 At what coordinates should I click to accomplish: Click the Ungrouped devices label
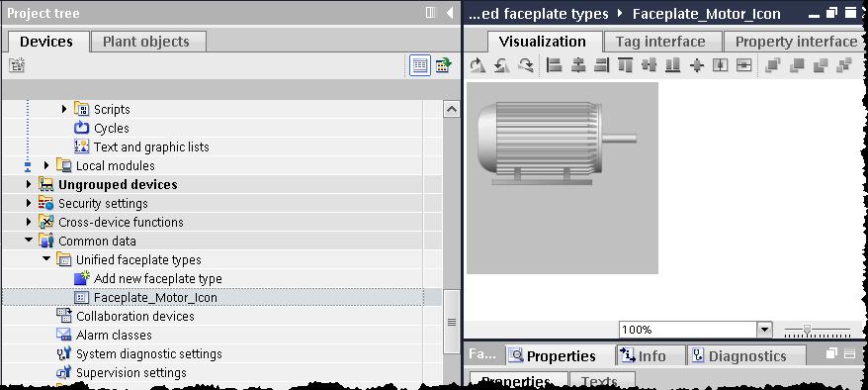[118, 184]
